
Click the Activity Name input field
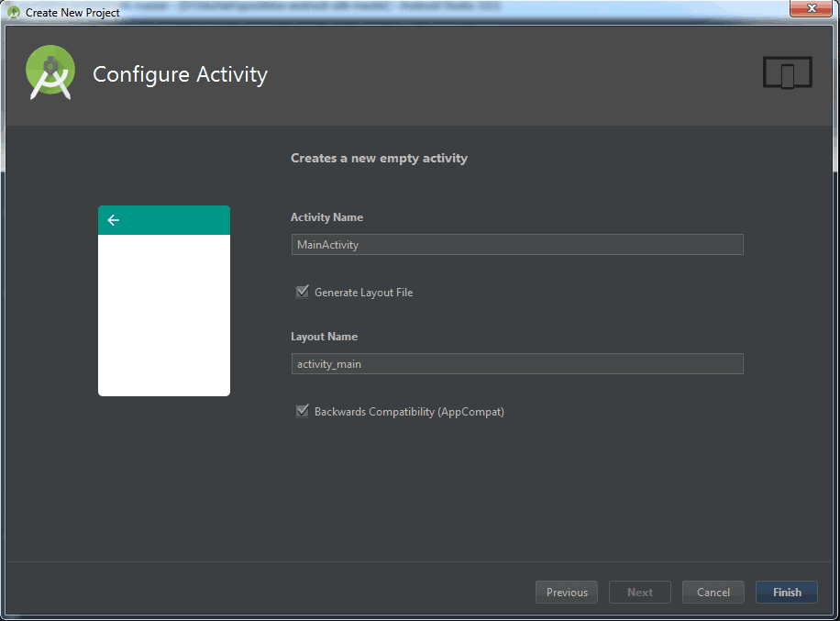click(x=517, y=244)
